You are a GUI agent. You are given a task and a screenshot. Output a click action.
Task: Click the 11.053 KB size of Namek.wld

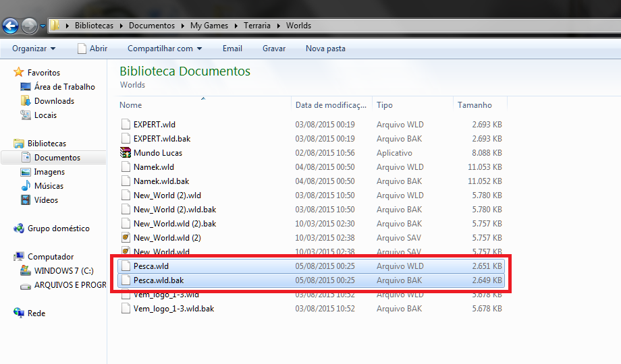point(485,167)
